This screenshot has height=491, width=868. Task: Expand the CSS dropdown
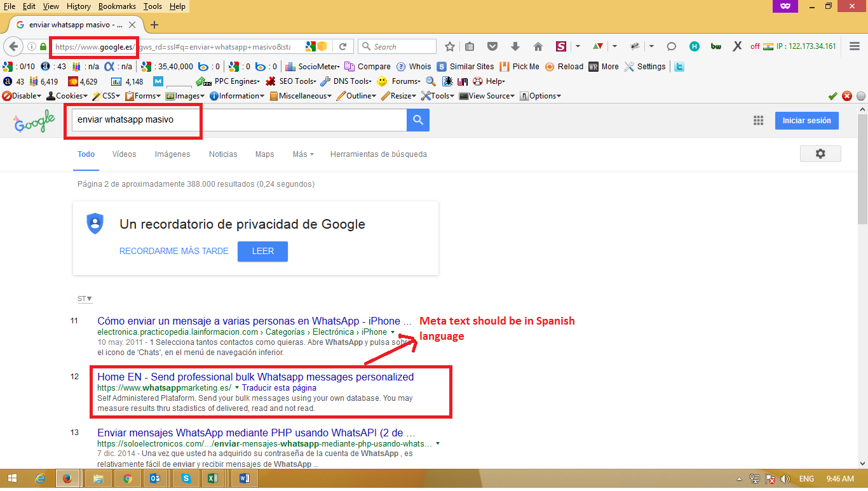click(107, 96)
